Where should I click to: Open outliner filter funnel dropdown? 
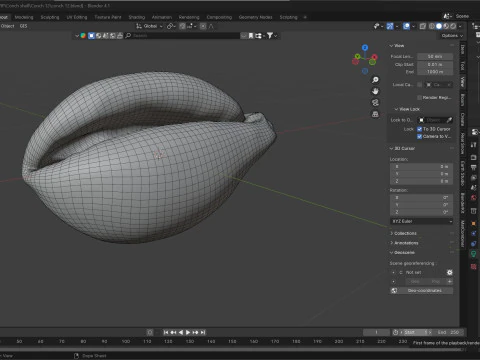coord(272,36)
